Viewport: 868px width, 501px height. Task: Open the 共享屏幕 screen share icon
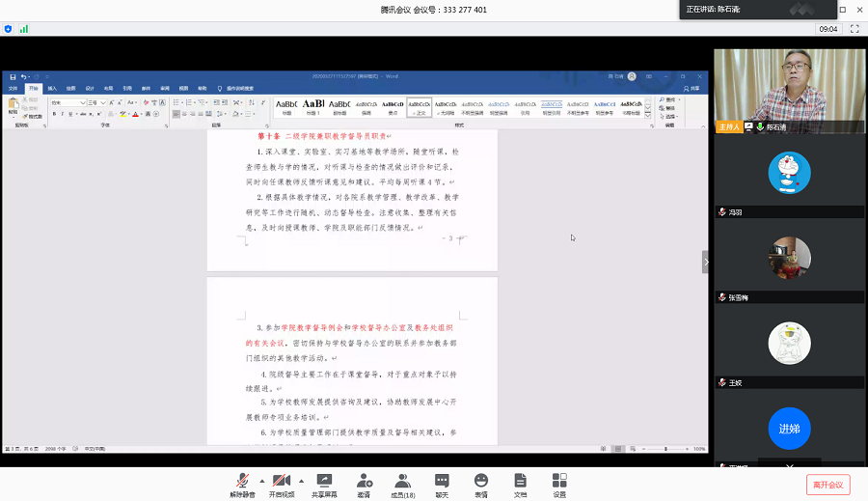pyautogui.click(x=324, y=480)
